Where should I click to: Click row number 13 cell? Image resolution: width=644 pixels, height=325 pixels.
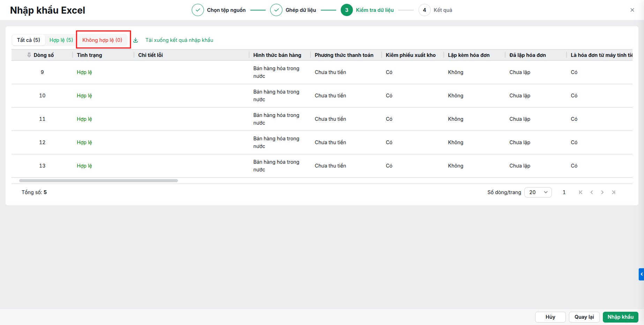(42, 166)
